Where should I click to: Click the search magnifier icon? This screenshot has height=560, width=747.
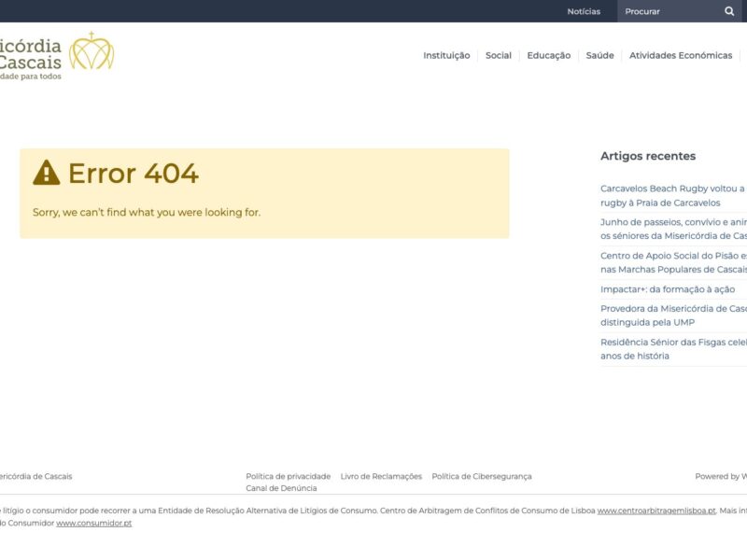pos(729,11)
